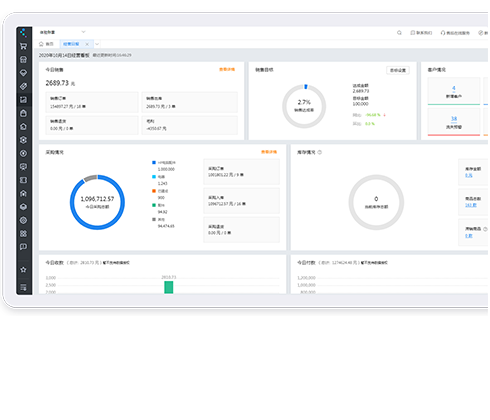Click customer count 38 link
490x420 pixels.
[x=454, y=119]
